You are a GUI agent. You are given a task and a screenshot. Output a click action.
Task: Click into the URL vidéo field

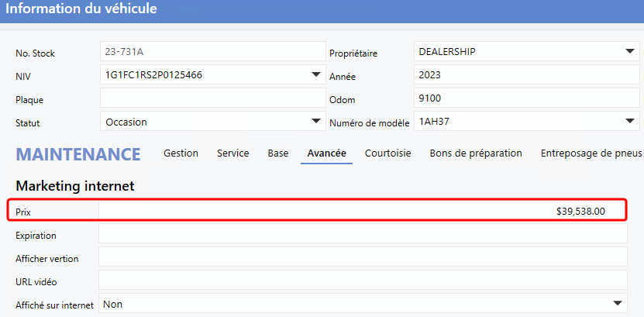pos(362,281)
